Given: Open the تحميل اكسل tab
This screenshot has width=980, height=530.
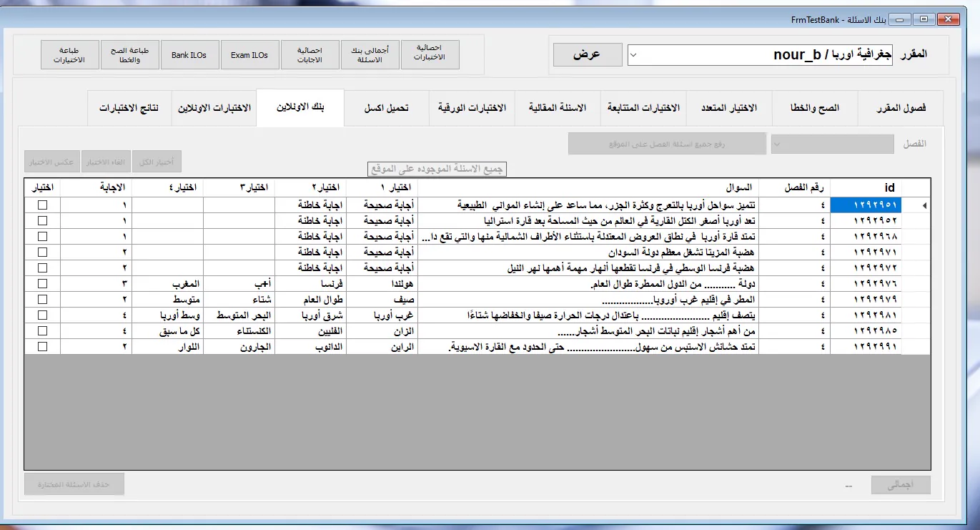Looking at the screenshot, I should [x=387, y=108].
